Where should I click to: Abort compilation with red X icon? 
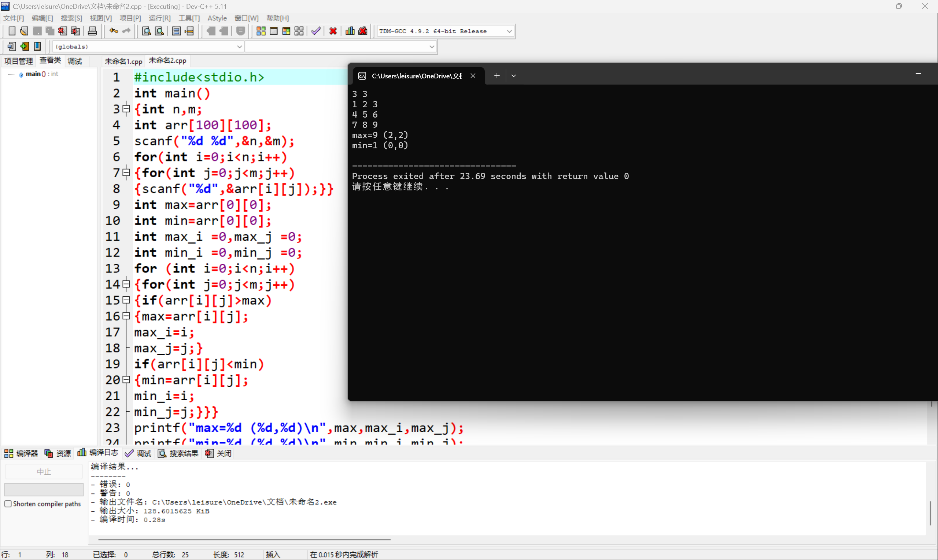[333, 31]
